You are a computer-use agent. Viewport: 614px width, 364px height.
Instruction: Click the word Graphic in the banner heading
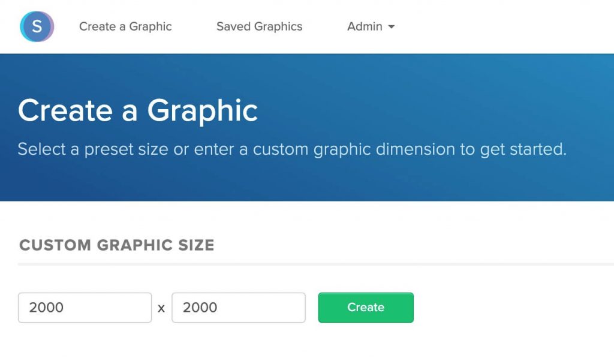(x=203, y=112)
